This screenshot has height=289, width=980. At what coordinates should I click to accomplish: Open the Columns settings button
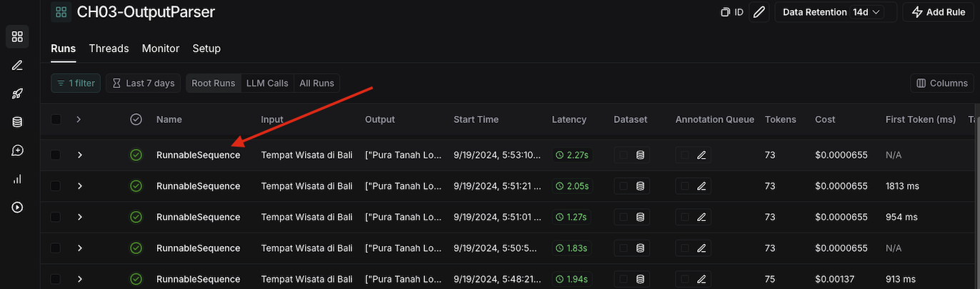941,83
